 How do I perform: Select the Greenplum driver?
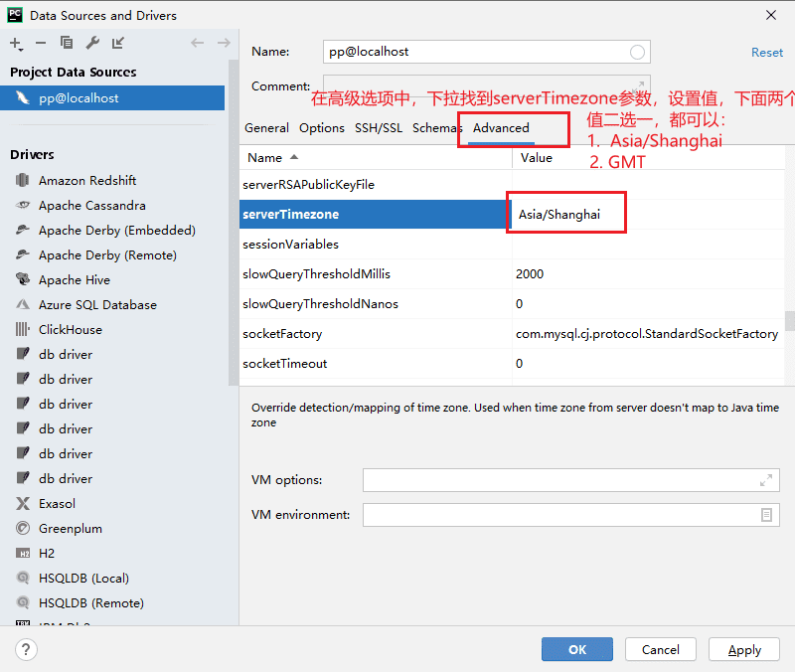tap(70, 529)
